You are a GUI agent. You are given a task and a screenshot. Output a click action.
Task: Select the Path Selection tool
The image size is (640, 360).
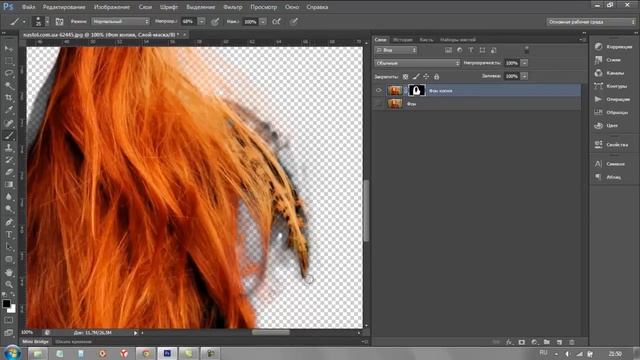tap(9, 247)
